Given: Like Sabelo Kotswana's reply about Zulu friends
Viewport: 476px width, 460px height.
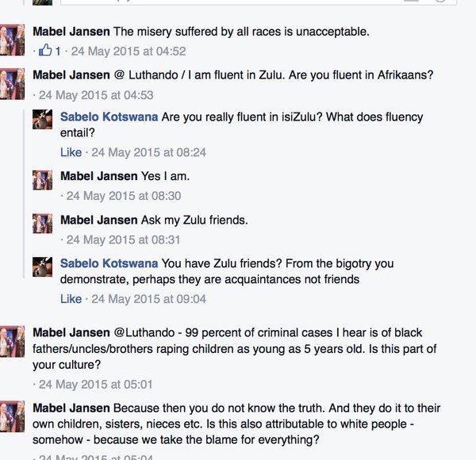Looking at the screenshot, I should pos(71,299).
